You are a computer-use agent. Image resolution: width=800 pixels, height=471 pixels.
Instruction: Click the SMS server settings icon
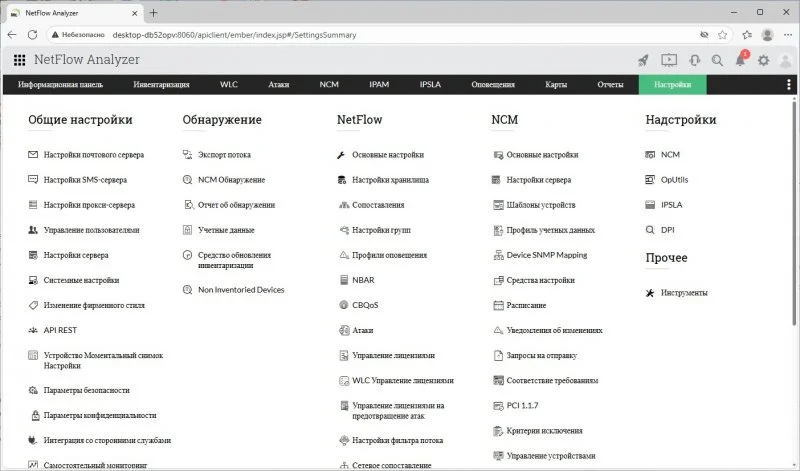(33, 179)
